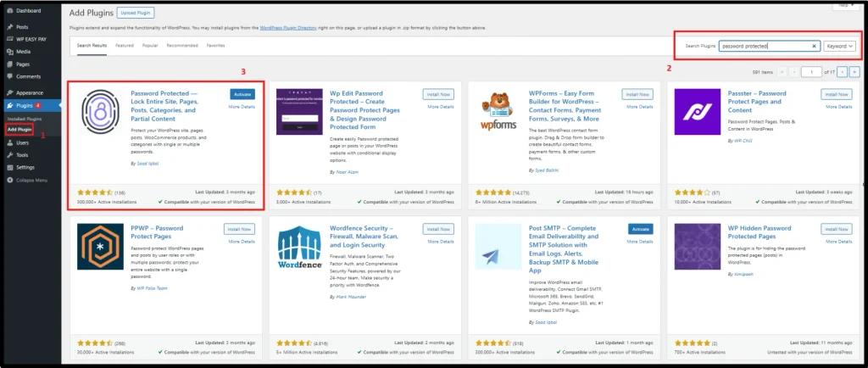Open the WPForms plugin title link
This screenshot has height=368, width=868.
(565, 106)
